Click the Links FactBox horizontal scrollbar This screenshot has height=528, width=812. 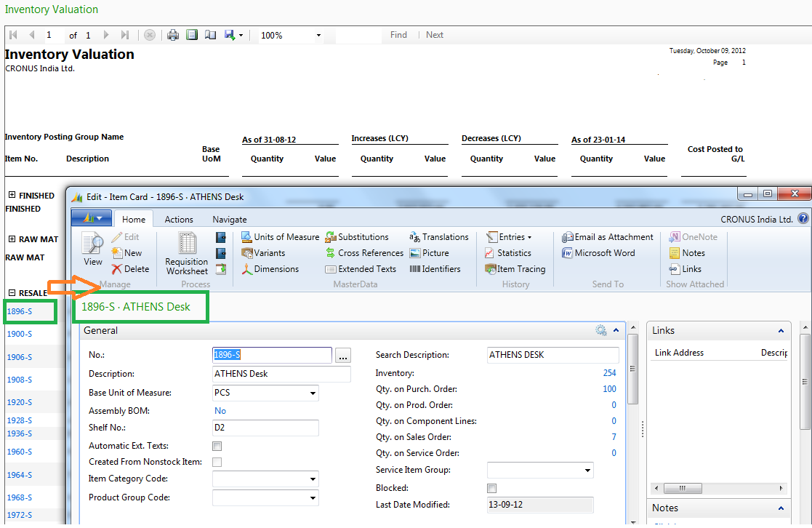click(x=719, y=488)
